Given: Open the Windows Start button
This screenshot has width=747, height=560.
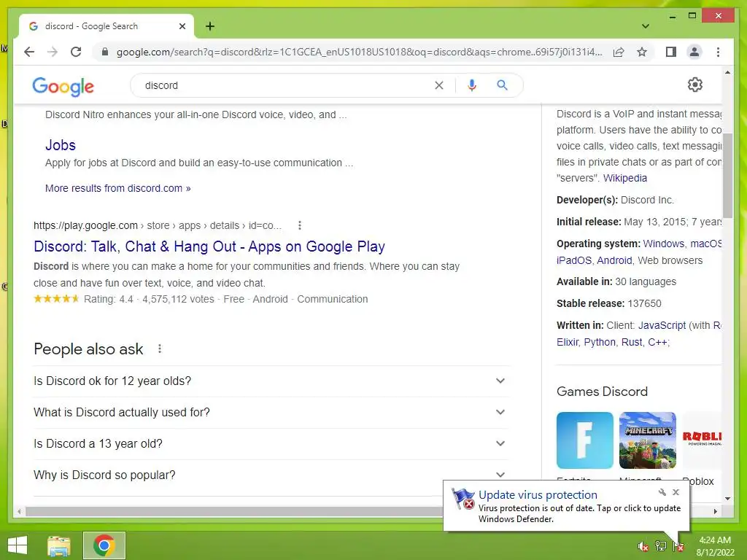Looking at the screenshot, I should (x=18, y=545).
